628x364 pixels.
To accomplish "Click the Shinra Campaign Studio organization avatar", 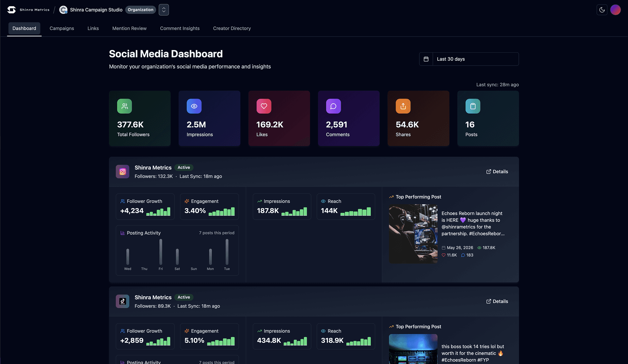I will [63, 10].
